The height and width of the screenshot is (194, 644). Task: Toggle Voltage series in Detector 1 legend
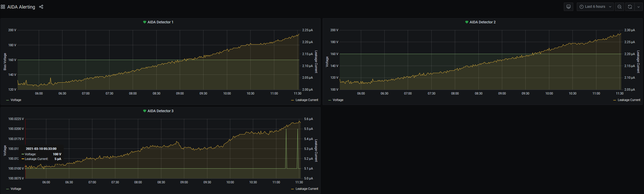[x=16, y=100]
